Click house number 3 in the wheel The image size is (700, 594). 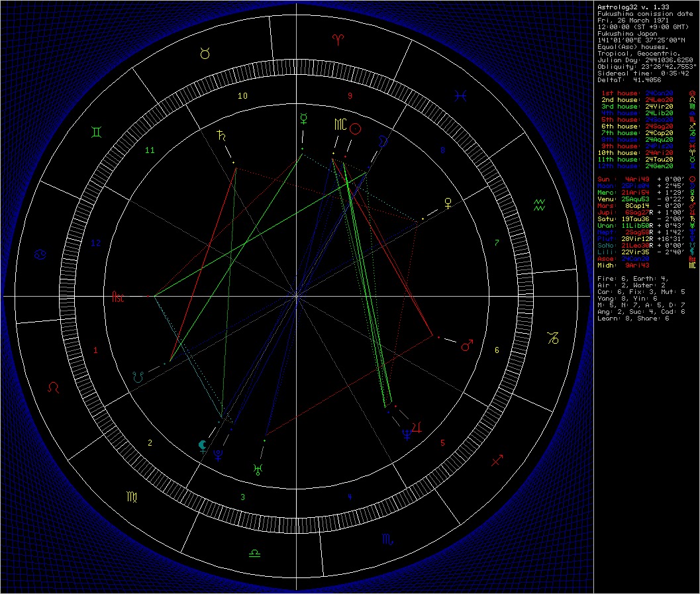pyautogui.click(x=242, y=497)
